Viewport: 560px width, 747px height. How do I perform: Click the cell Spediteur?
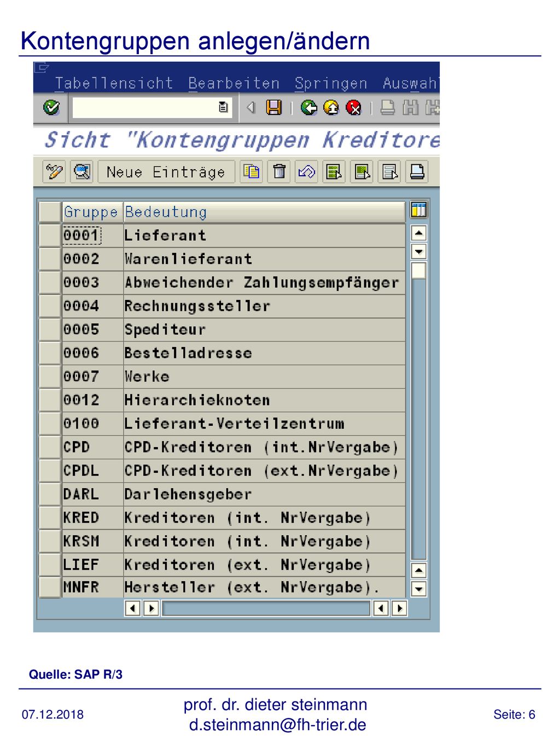click(x=264, y=329)
